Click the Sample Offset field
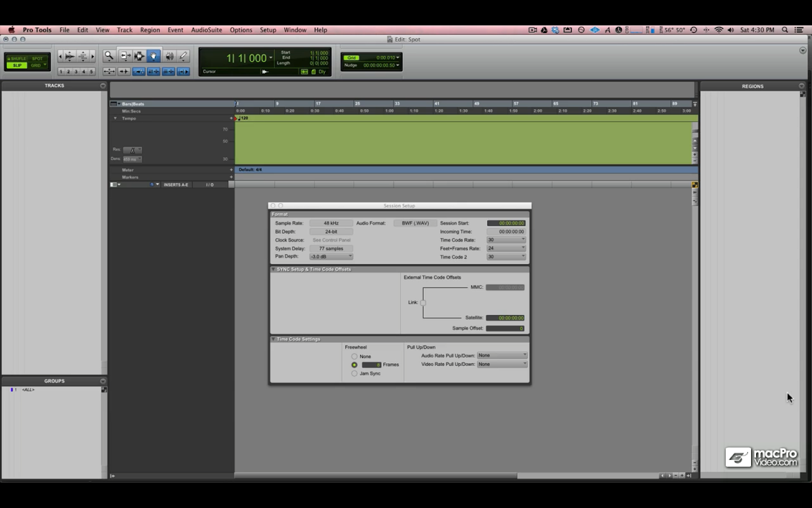812x508 pixels. [x=505, y=328]
